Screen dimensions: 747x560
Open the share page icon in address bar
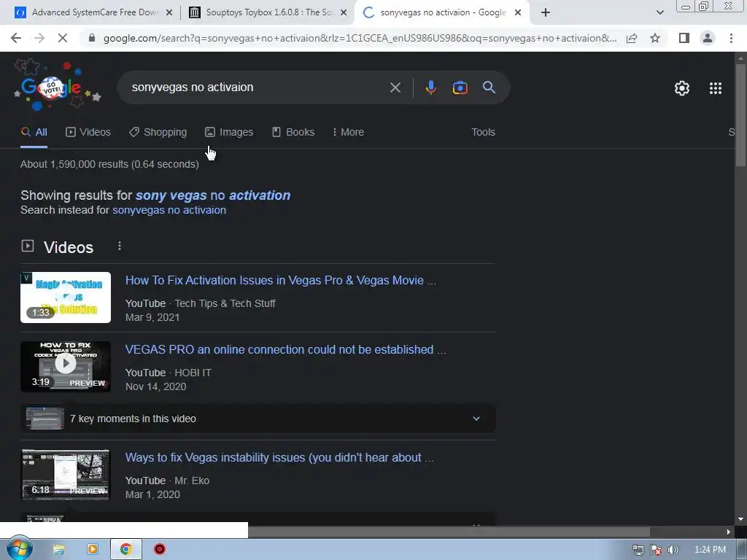(x=632, y=38)
